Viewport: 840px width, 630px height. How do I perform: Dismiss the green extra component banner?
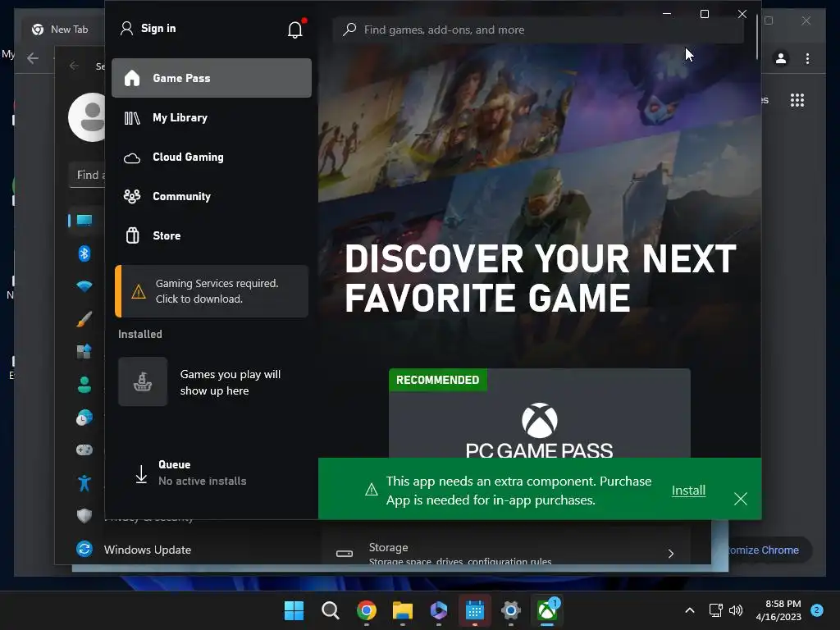click(741, 499)
